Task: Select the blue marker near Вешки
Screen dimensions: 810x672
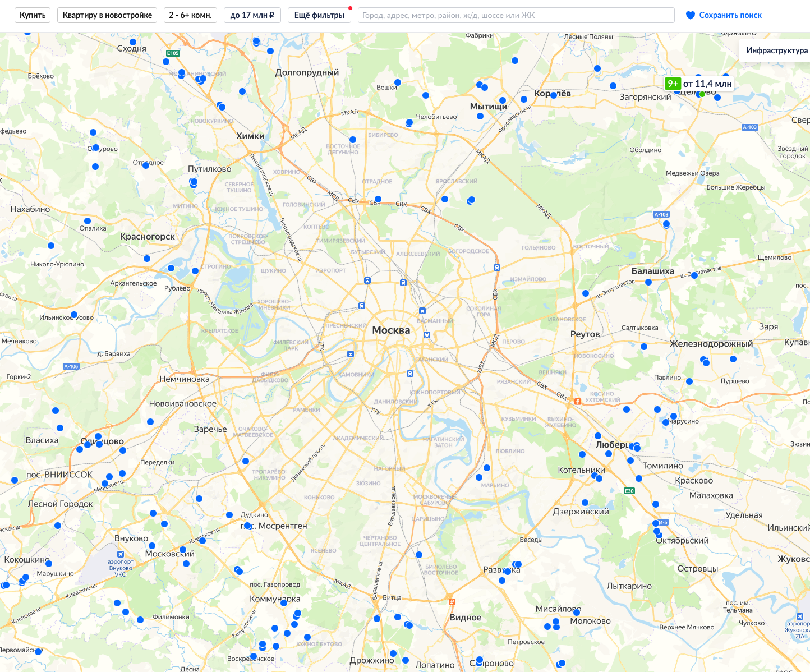Action: (398, 82)
